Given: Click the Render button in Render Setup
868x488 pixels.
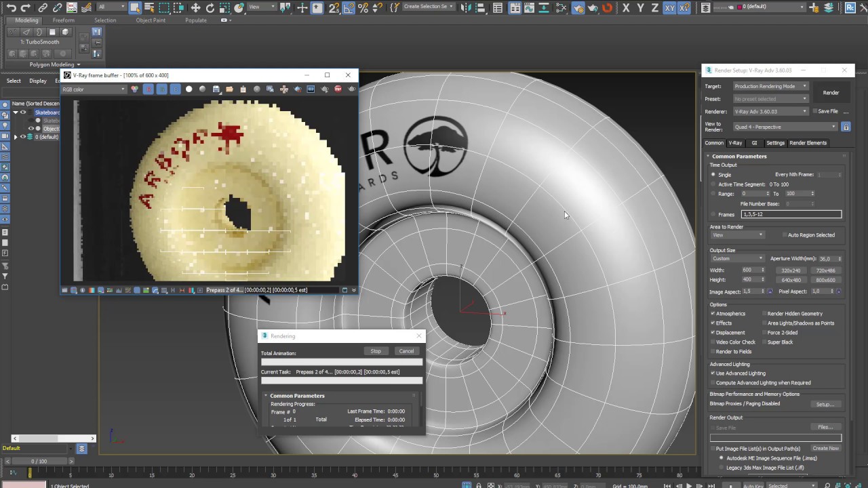Looking at the screenshot, I should coord(831,93).
